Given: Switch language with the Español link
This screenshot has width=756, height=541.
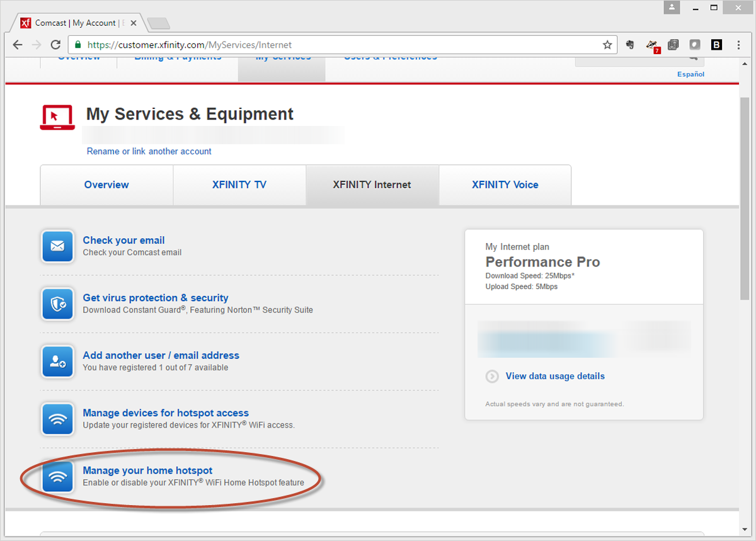Looking at the screenshot, I should tap(690, 74).
